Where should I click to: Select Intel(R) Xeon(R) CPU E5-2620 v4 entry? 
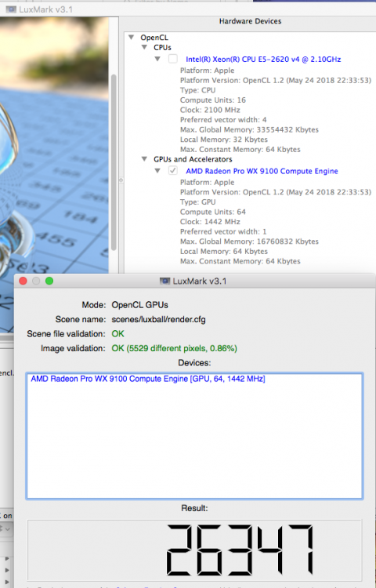(x=263, y=60)
